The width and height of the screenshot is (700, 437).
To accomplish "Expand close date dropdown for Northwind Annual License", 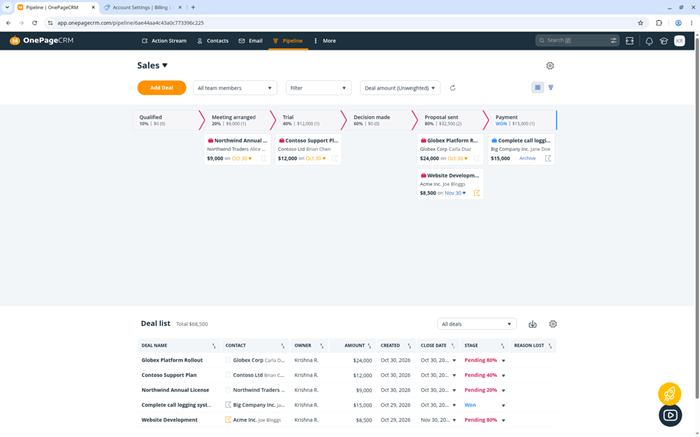I will point(454,391).
